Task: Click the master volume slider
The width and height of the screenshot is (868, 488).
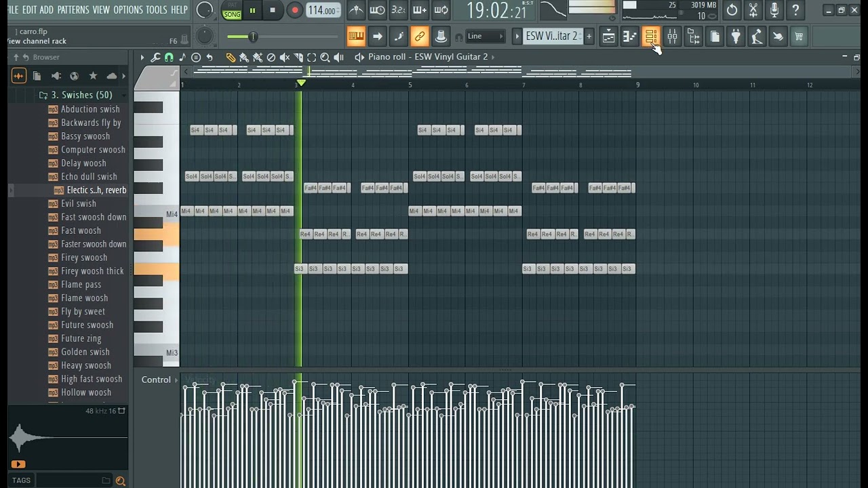Action: click(x=283, y=37)
